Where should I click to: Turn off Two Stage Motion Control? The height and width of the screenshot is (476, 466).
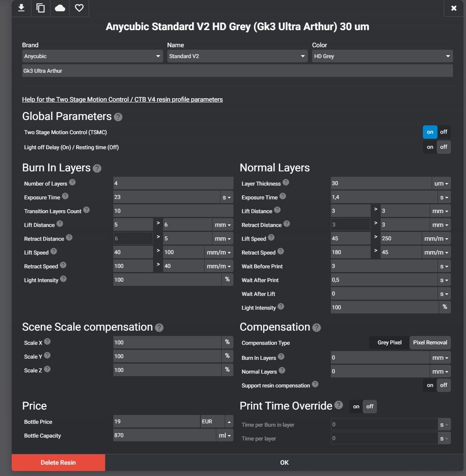tap(443, 132)
